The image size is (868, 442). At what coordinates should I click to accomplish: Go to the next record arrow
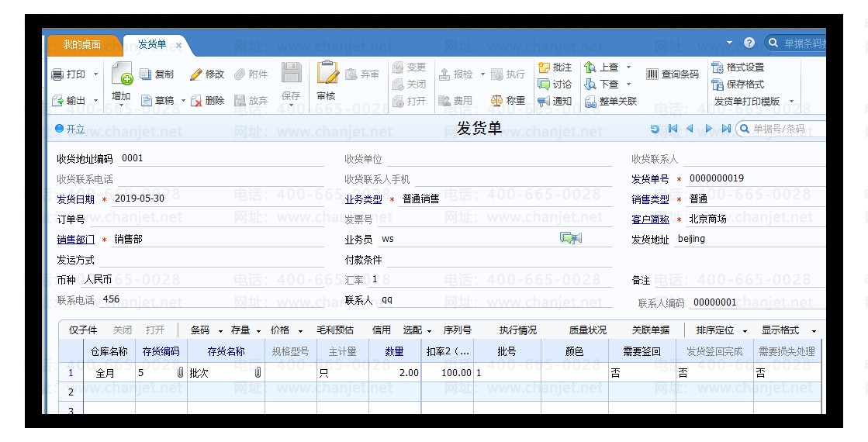(x=708, y=129)
